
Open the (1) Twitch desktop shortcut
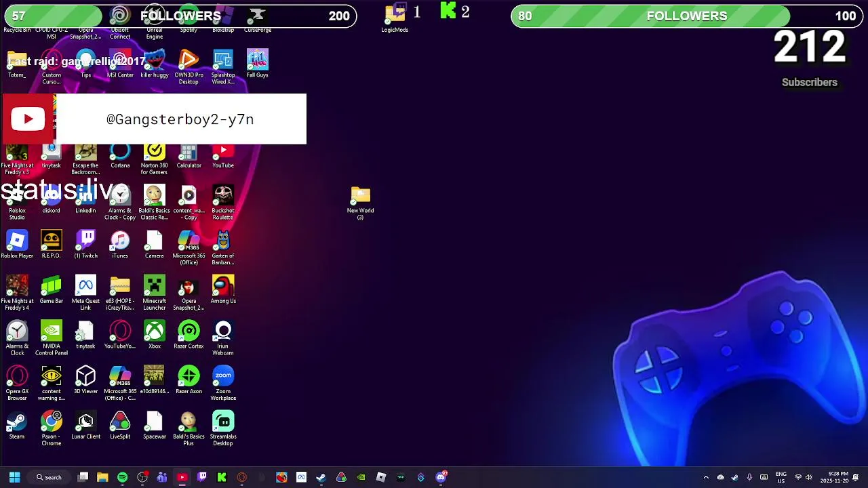coord(85,245)
